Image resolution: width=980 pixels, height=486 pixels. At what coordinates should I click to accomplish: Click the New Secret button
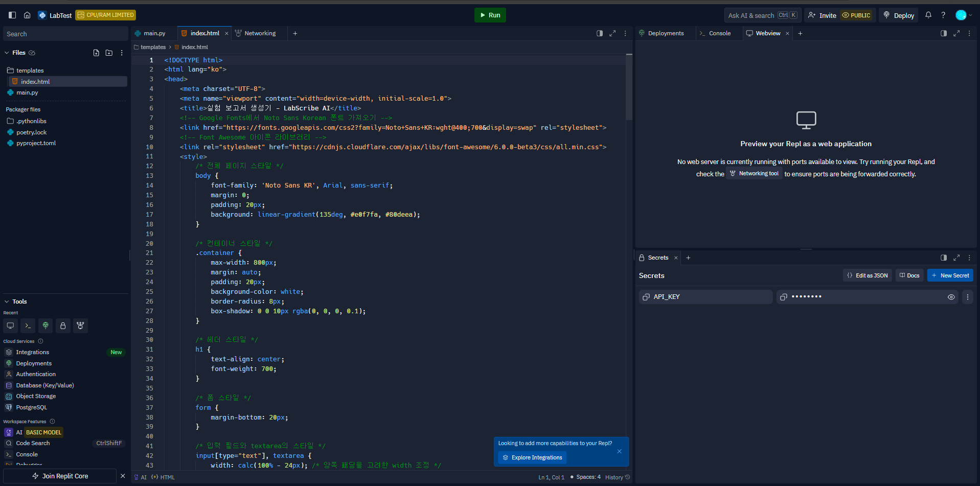(x=950, y=275)
